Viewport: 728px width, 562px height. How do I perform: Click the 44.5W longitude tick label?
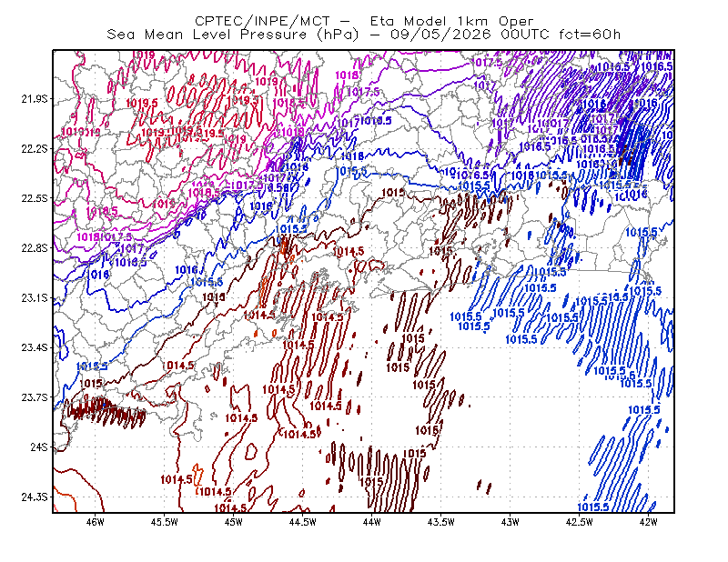click(303, 522)
